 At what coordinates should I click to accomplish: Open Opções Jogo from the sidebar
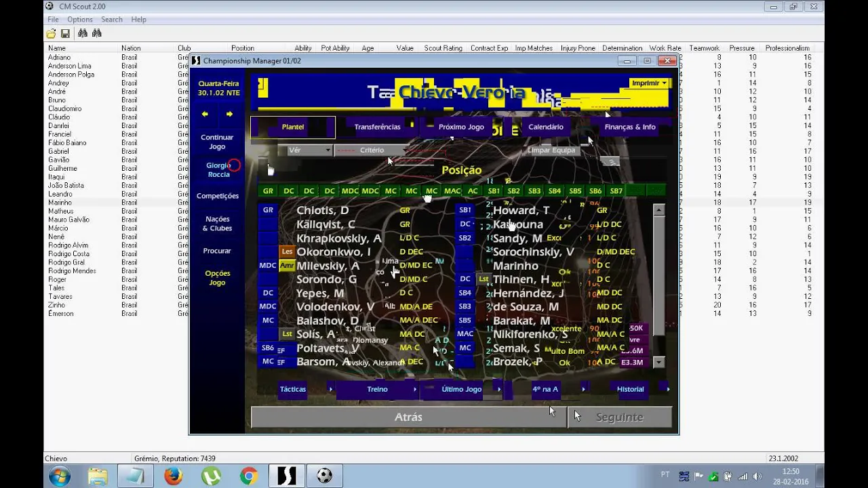(218, 278)
